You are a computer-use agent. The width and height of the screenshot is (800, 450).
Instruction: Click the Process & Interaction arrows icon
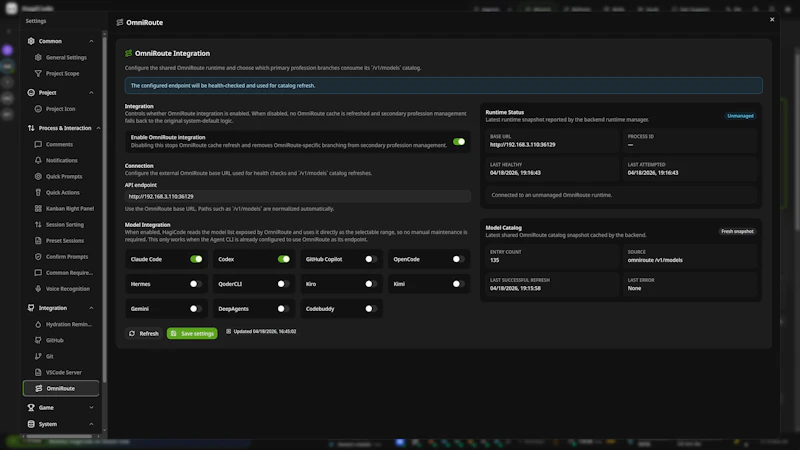(31, 128)
